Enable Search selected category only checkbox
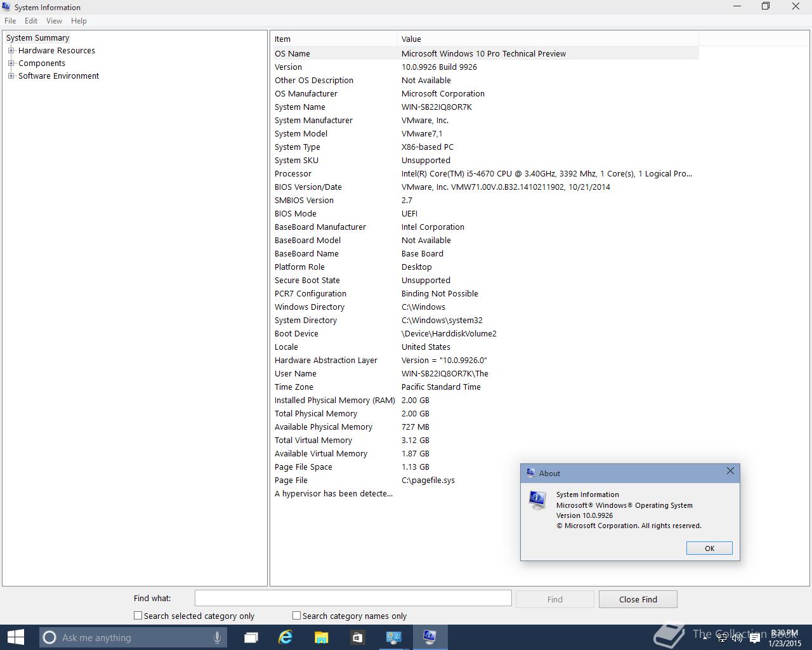 [x=138, y=615]
